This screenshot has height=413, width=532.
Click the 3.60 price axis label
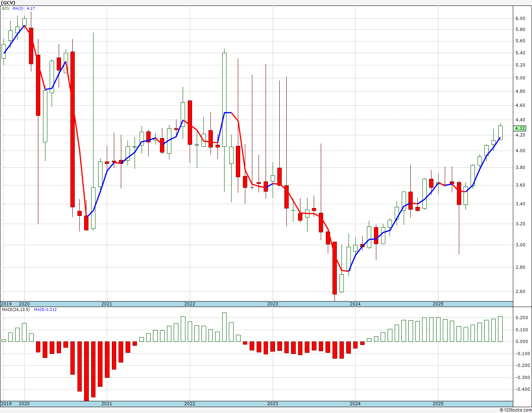point(520,185)
